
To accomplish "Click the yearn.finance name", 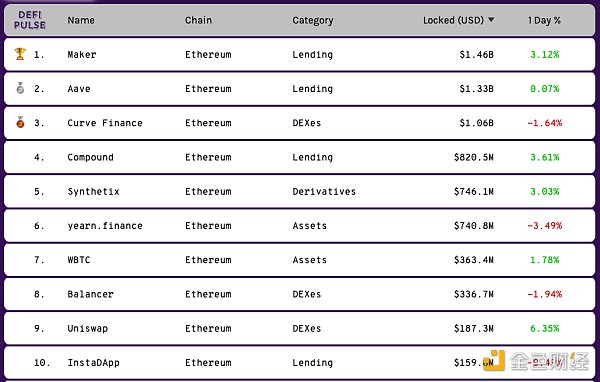I will (105, 226).
